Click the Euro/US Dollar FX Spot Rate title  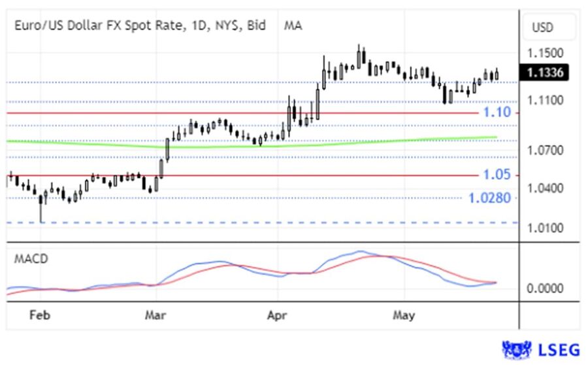pos(140,26)
